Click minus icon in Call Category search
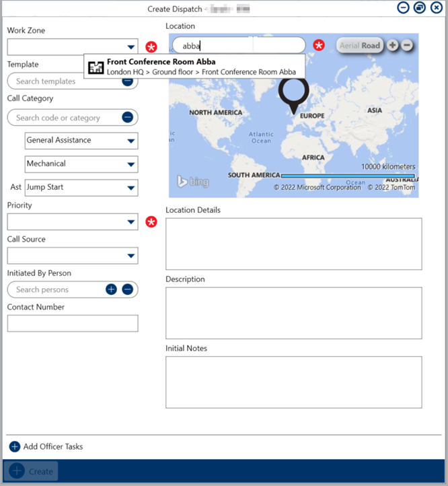448x486 pixels. [x=127, y=117]
